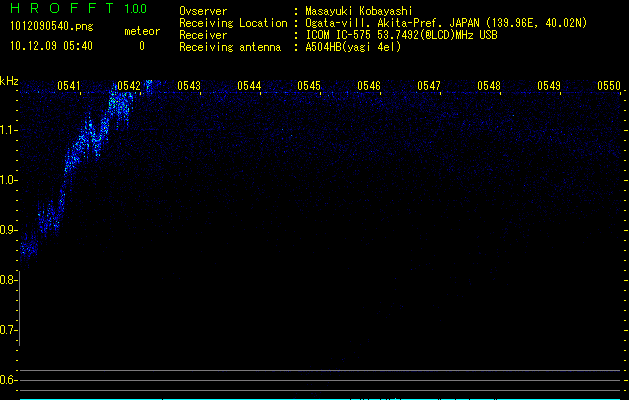
Task: Click the 0.7 kHz frequency axis label
Action: click(x=8, y=330)
